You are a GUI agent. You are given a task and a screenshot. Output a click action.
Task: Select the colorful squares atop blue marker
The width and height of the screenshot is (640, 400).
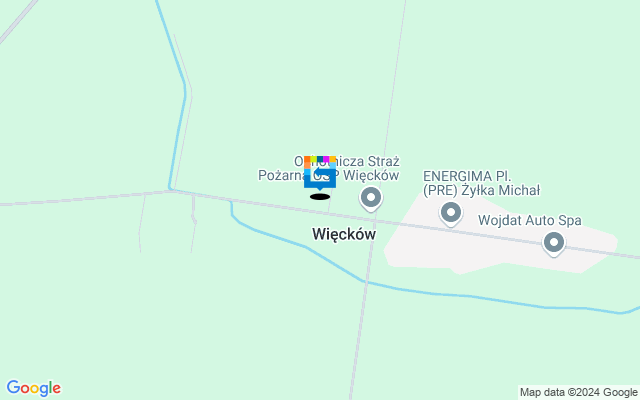(x=320, y=159)
